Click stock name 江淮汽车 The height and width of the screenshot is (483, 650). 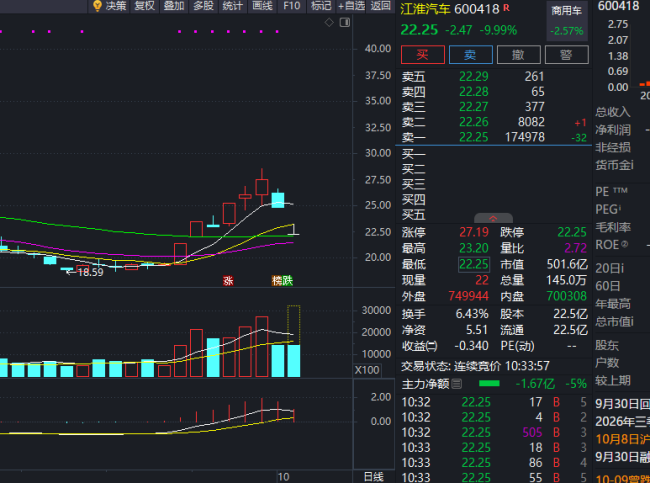pyautogui.click(x=425, y=9)
